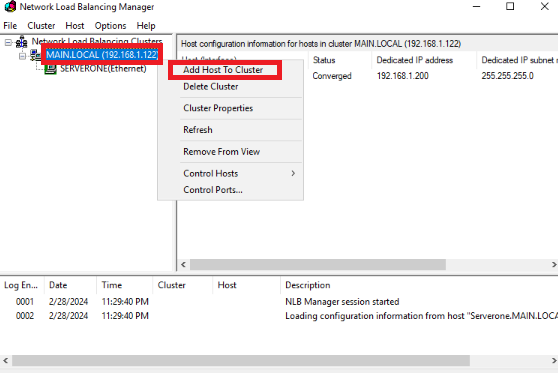
Task: Open Cluster Properties
Action: click(218, 108)
